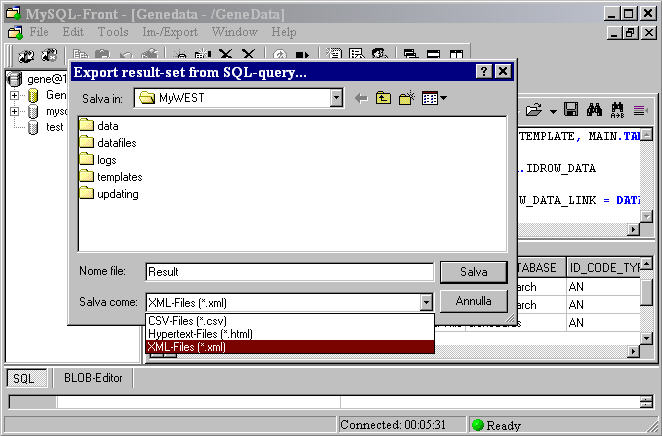Open the Edit menu

tap(73, 32)
